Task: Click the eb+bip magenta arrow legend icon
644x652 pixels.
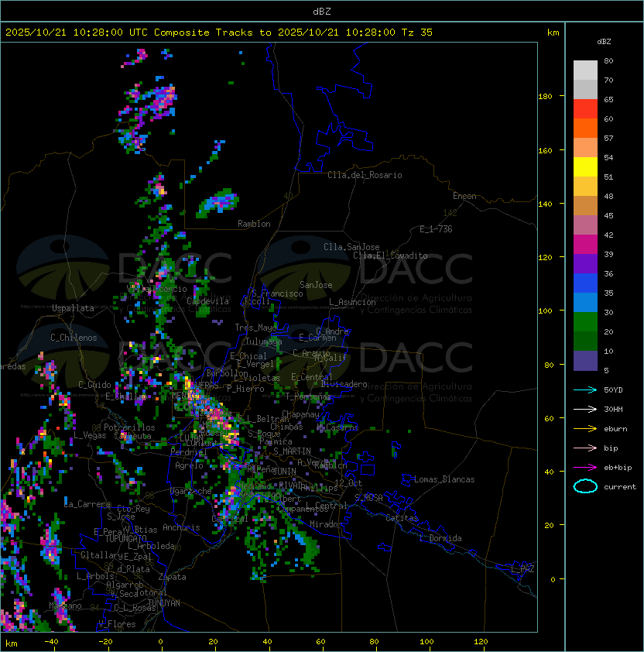Action: [585, 468]
